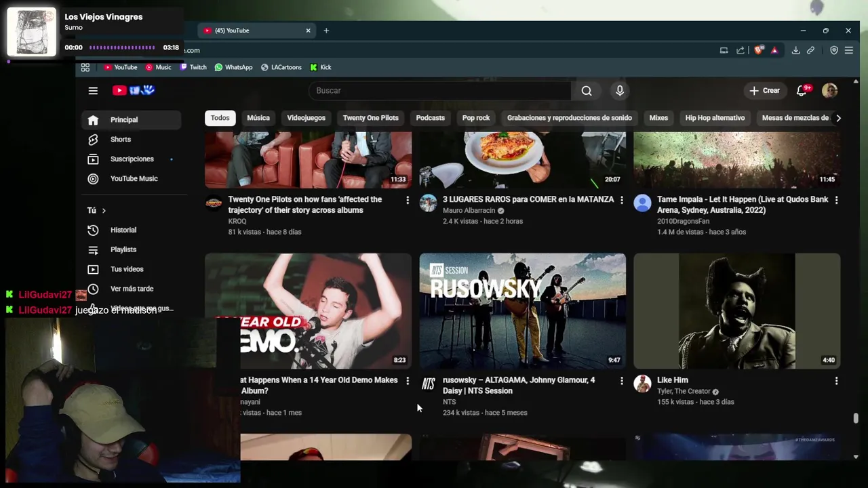Viewport: 868px width, 488px height.
Task: Open the RUSOWSKY NTS Session thumbnail
Action: tap(522, 311)
